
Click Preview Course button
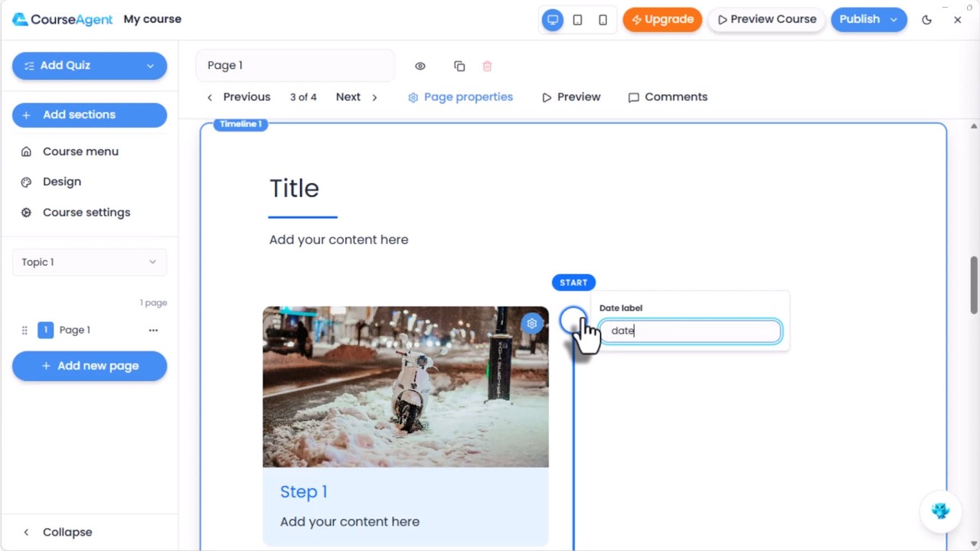(x=767, y=20)
